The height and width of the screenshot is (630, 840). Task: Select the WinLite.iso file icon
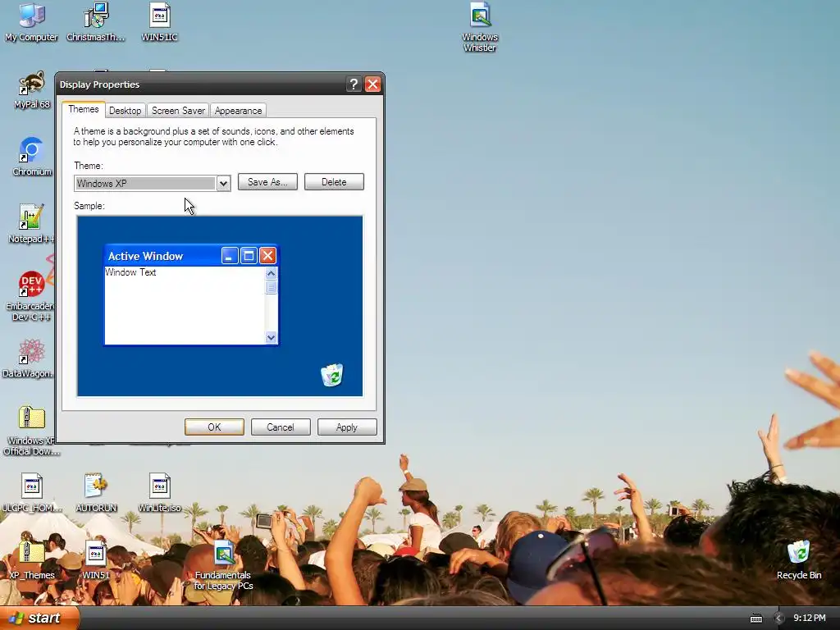pos(160,493)
